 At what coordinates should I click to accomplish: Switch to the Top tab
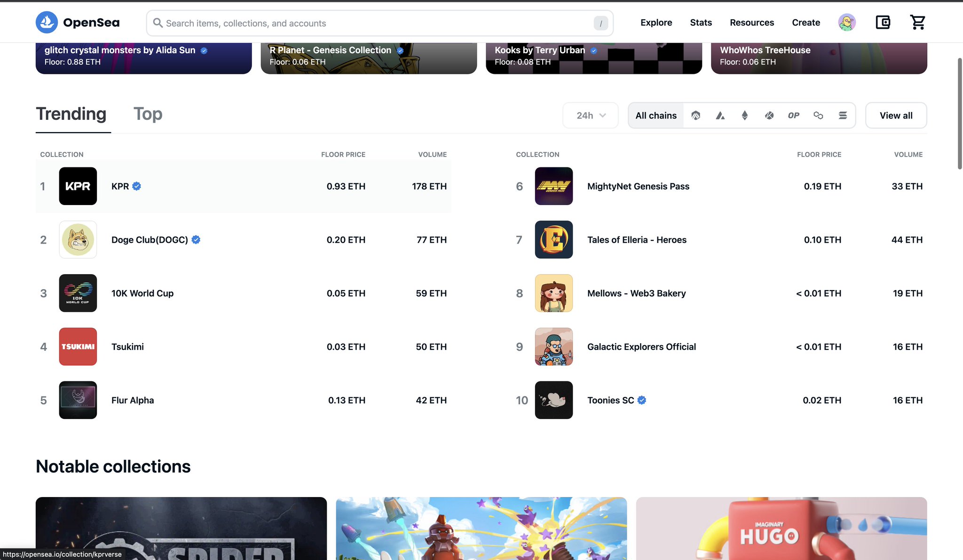(x=148, y=114)
